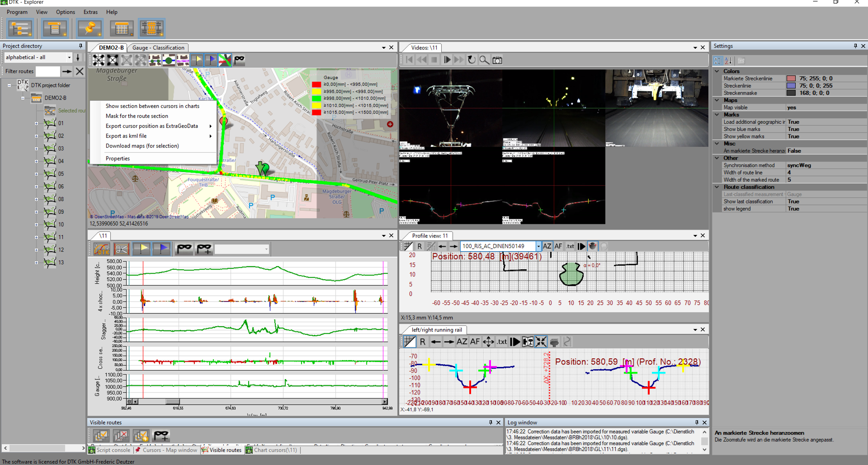The width and height of the screenshot is (868, 465).
Task: Click the scissors cut icon in chart toolbar
Action: [121, 249]
